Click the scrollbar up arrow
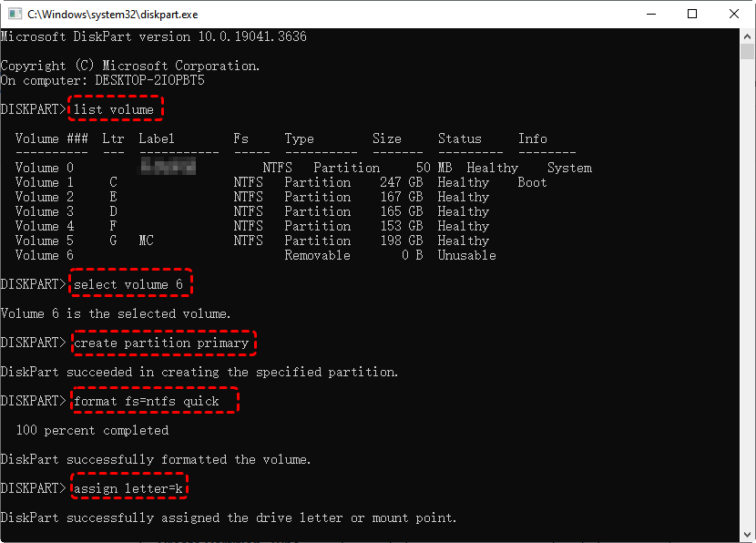Viewport: 756px width, 543px height. (747, 37)
